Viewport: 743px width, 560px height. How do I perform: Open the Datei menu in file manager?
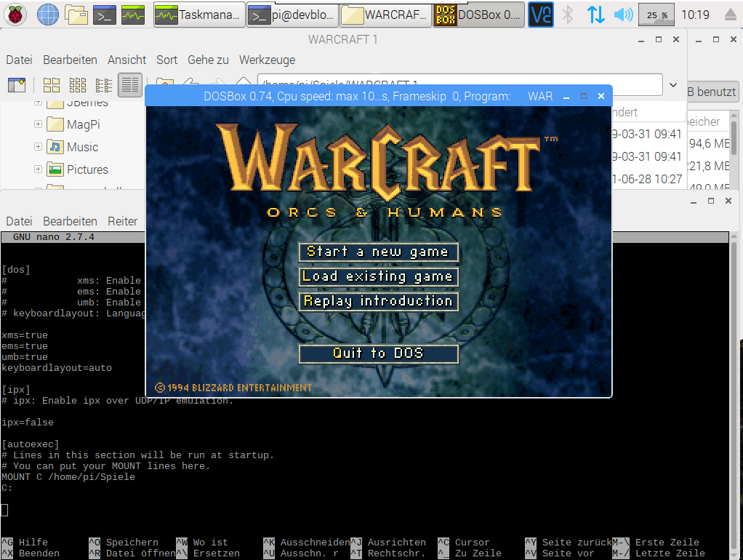[x=19, y=60]
